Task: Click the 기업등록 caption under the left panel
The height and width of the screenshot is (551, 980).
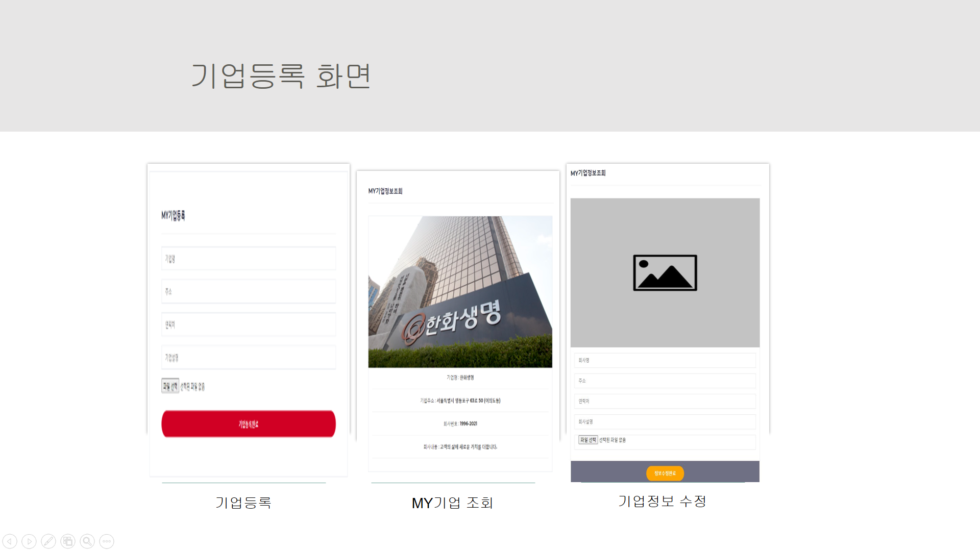Action: [x=243, y=503]
